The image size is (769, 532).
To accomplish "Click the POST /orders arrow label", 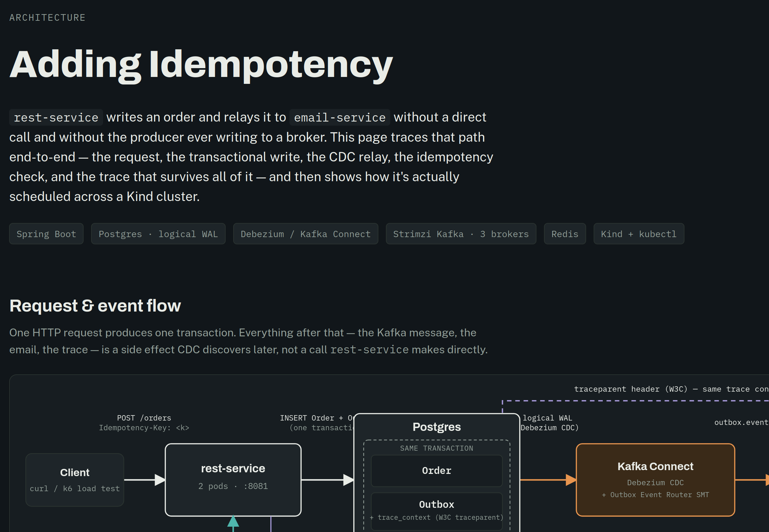I will (x=144, y=418).
